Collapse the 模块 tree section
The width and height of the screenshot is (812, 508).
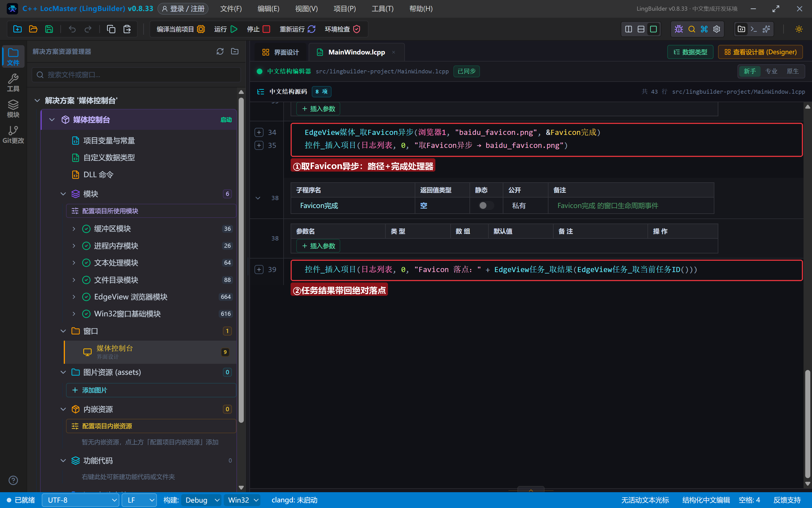63,194
